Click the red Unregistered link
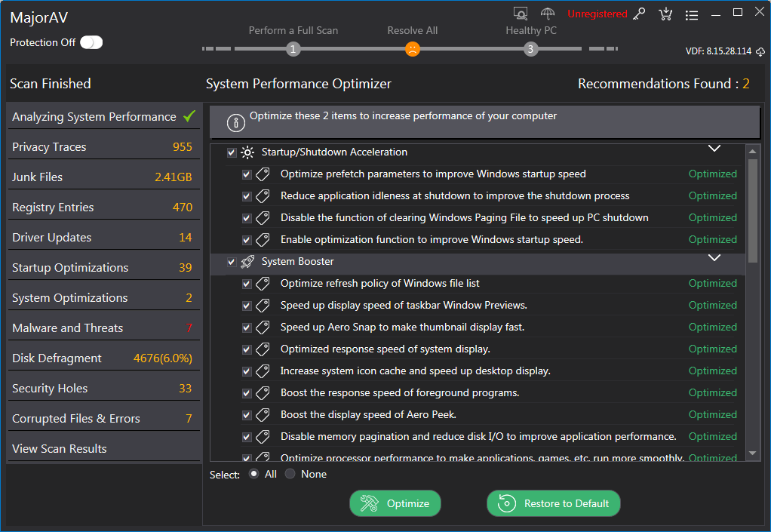Image resolution: width=771 pixels, height=532 pixels. pos(597,14)
